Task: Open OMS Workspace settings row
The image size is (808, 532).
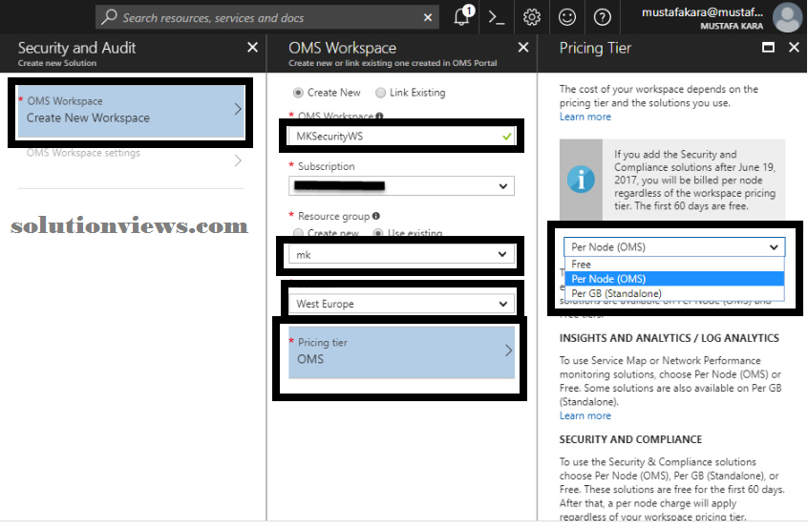Action: click(131, 159)
